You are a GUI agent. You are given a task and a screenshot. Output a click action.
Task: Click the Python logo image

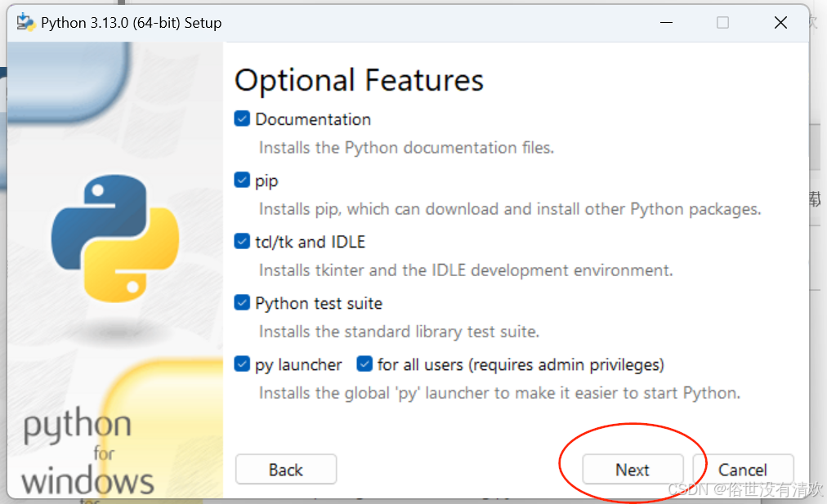point(115,239)
